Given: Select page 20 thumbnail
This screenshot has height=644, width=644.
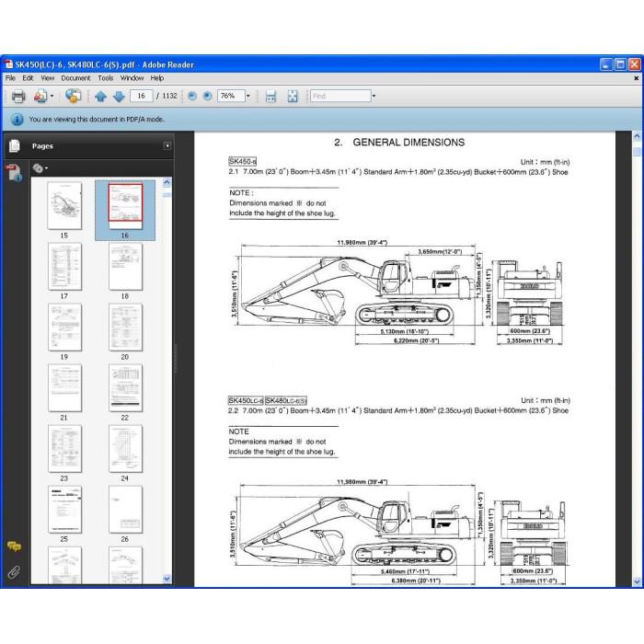Looking at the screenshot, I should pos(125,328).
